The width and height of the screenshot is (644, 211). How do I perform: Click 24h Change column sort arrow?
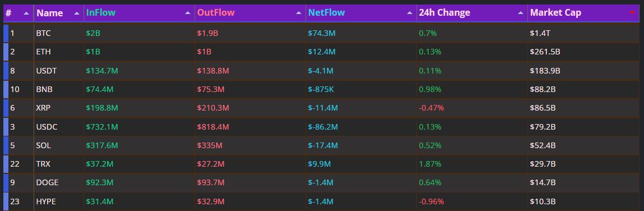tap(520, 13)
